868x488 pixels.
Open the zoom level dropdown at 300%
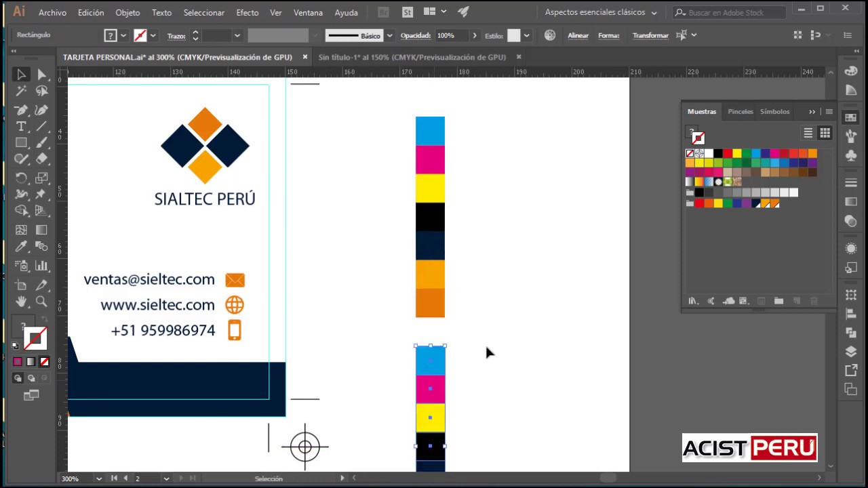[x=98, y=479]
